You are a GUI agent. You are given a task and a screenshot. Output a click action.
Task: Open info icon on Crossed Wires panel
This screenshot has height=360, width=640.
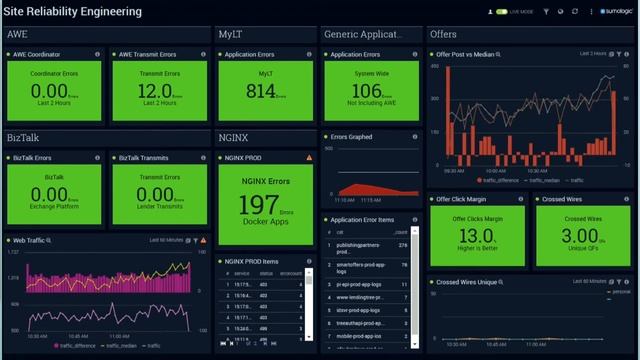pos(627,199)
